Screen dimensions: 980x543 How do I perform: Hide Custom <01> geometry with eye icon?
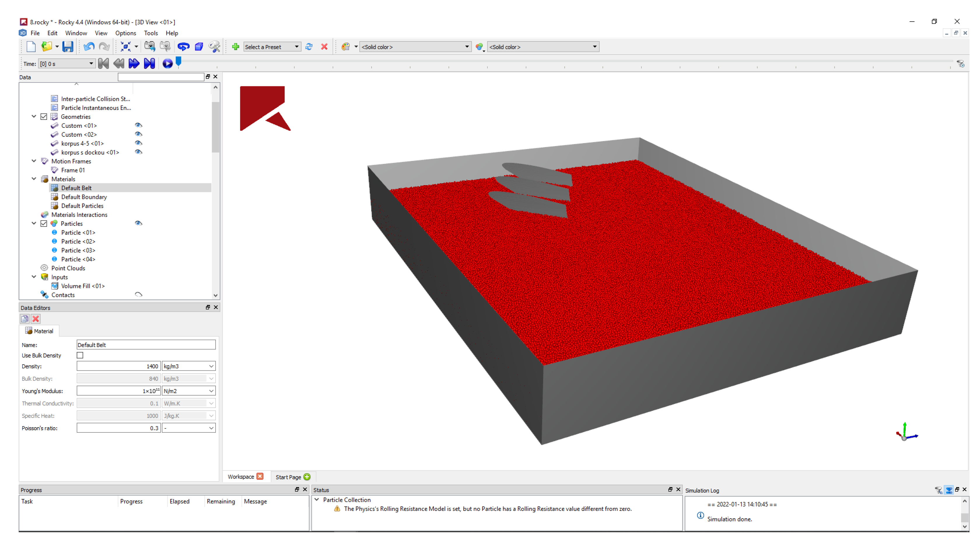pos(139,125)
